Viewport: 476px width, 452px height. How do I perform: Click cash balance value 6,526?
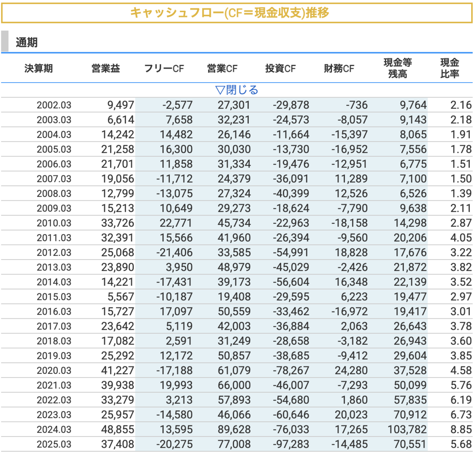pyautogui.click(x=413, y=193)
